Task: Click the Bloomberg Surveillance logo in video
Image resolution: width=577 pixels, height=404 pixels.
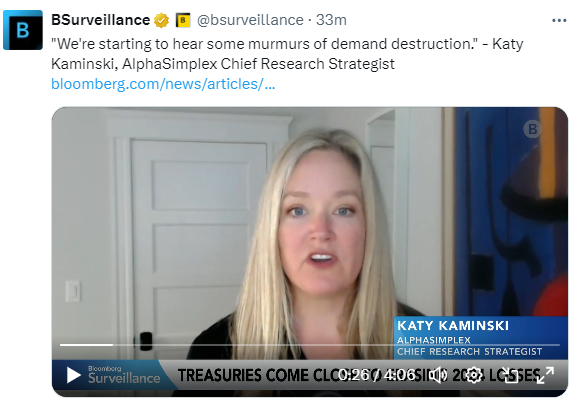Action: click(124, 375)
